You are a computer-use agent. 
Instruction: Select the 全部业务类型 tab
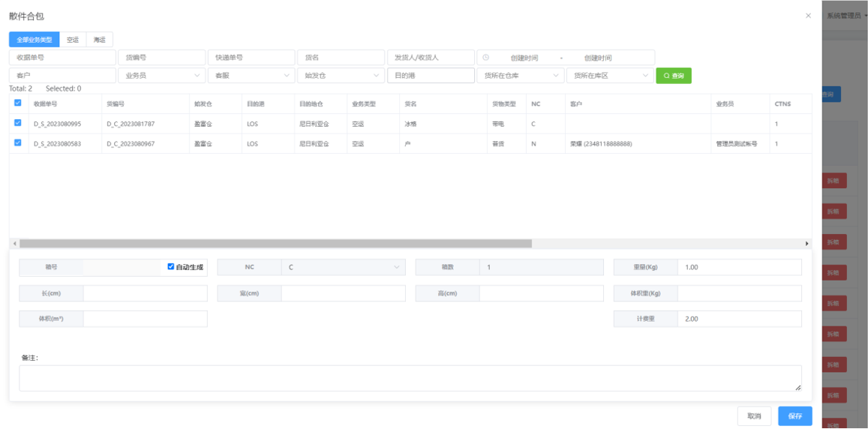point(35,39)
